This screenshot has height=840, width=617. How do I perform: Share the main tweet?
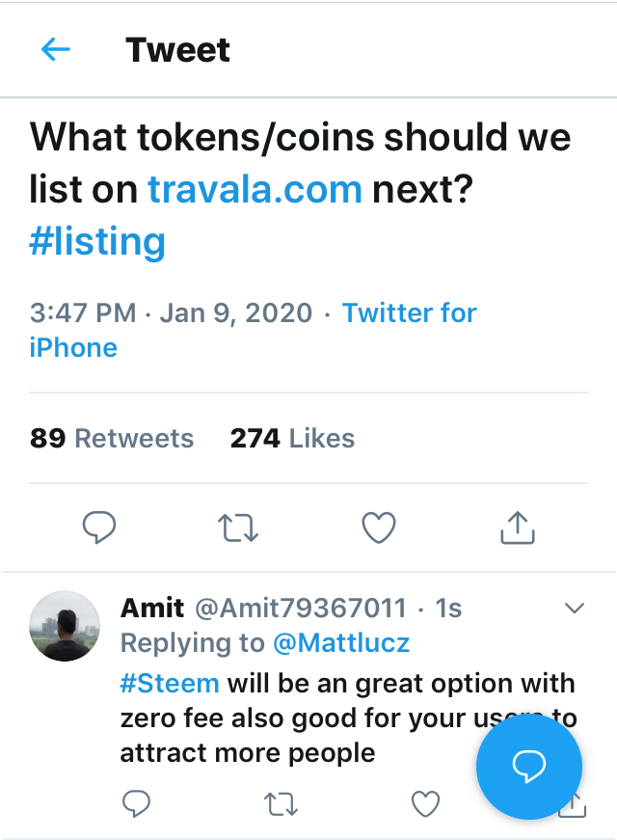point(518,528)
